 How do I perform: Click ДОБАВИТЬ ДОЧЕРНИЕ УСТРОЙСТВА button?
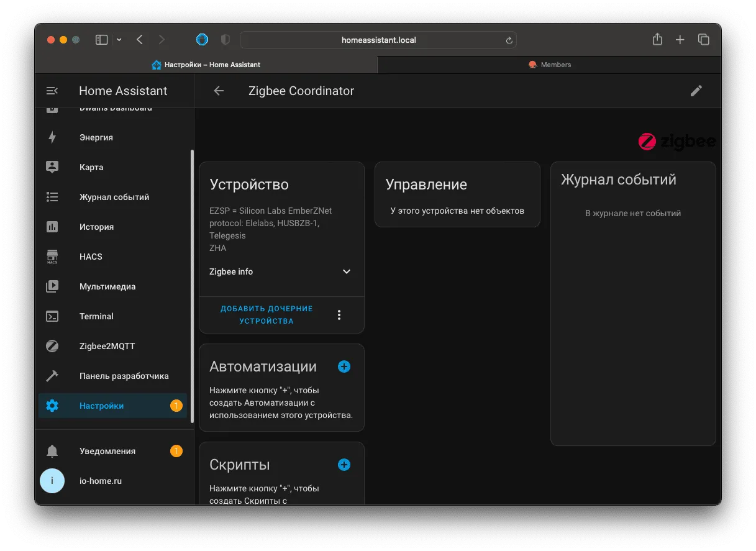pyautogui.click(x=266, y=315)
